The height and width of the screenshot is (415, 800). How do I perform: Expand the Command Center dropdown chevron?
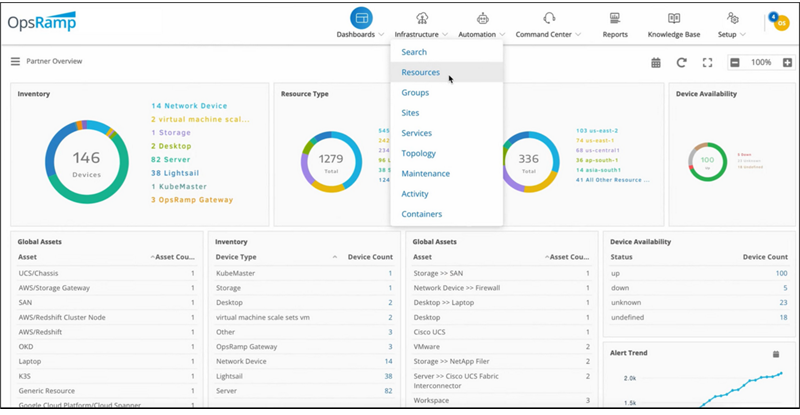578,35
